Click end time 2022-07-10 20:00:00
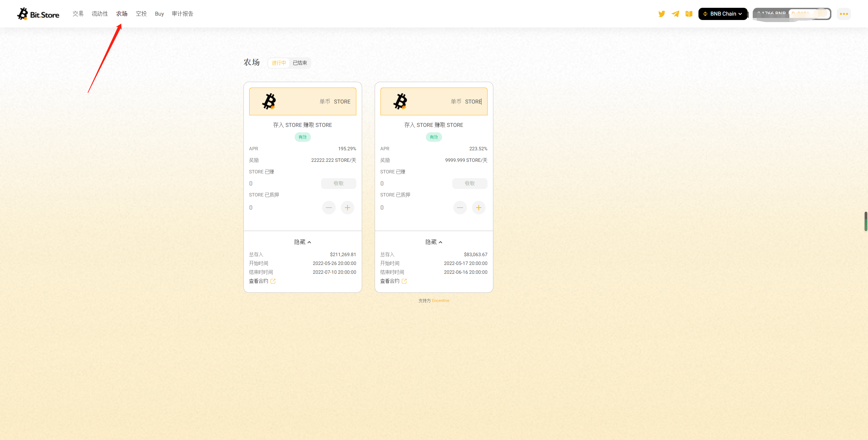The height and width of the screenshot is (440, 868). click(x=334, y=272)
